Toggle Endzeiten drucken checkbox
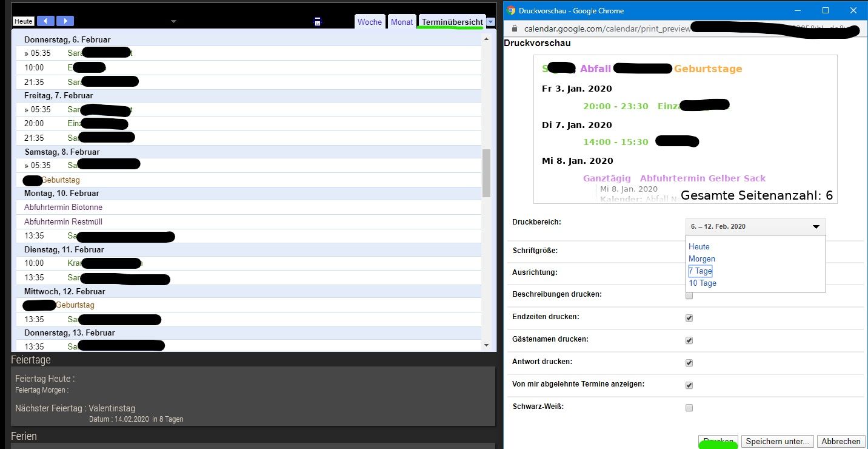The height and width of the screenshot is (449, 868). (x=689, y=318)
